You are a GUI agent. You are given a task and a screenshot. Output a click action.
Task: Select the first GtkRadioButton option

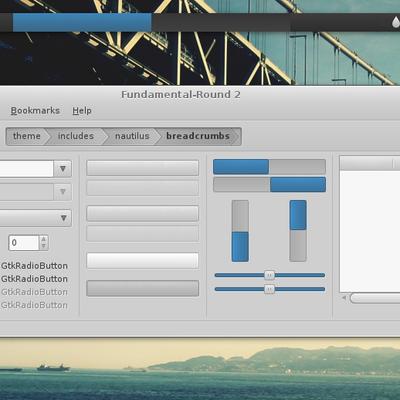tap(34, 266)
